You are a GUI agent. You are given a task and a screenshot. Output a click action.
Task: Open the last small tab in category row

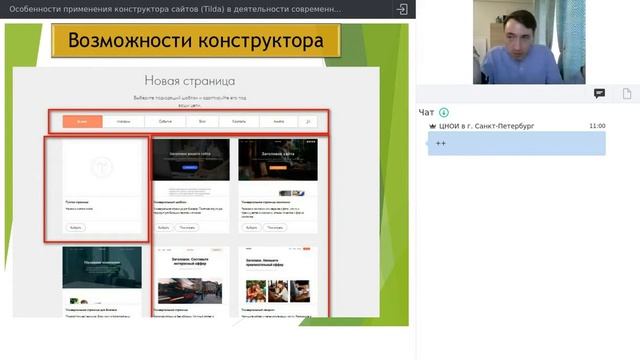pyautogui.click(x=308, y=122)
